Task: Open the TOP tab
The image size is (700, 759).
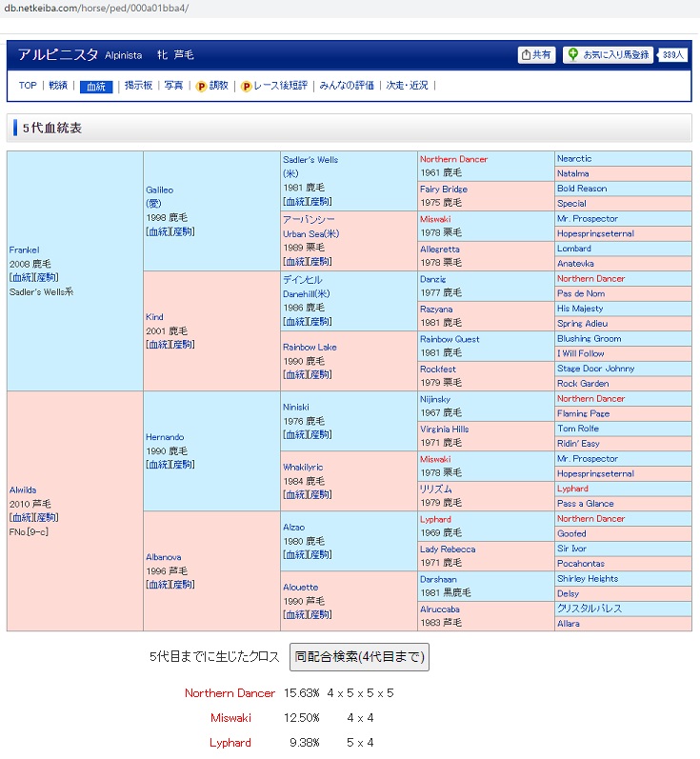Action: pyautogui.click(x=28, y=85)
